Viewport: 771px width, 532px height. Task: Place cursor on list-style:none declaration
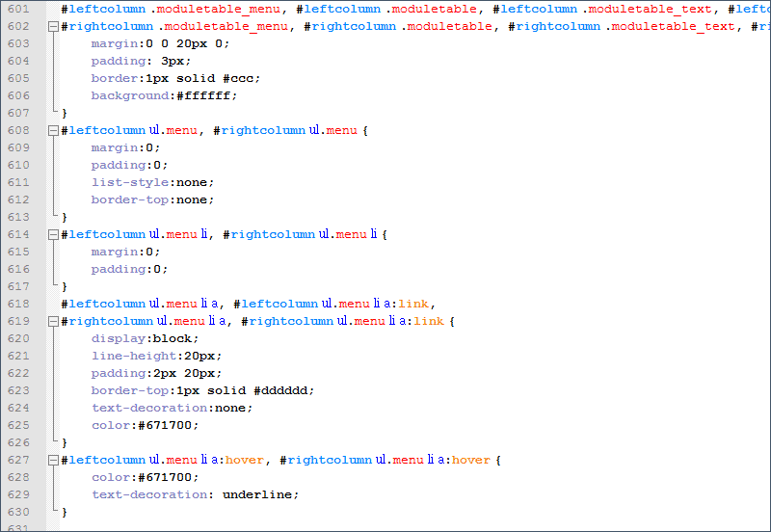point(152,182)
